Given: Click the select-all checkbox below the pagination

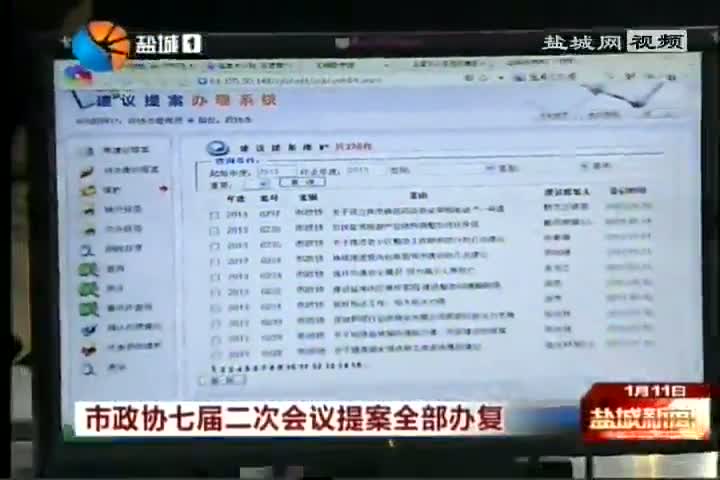Looking at the screenshot, I should click(x=202, y=381).
